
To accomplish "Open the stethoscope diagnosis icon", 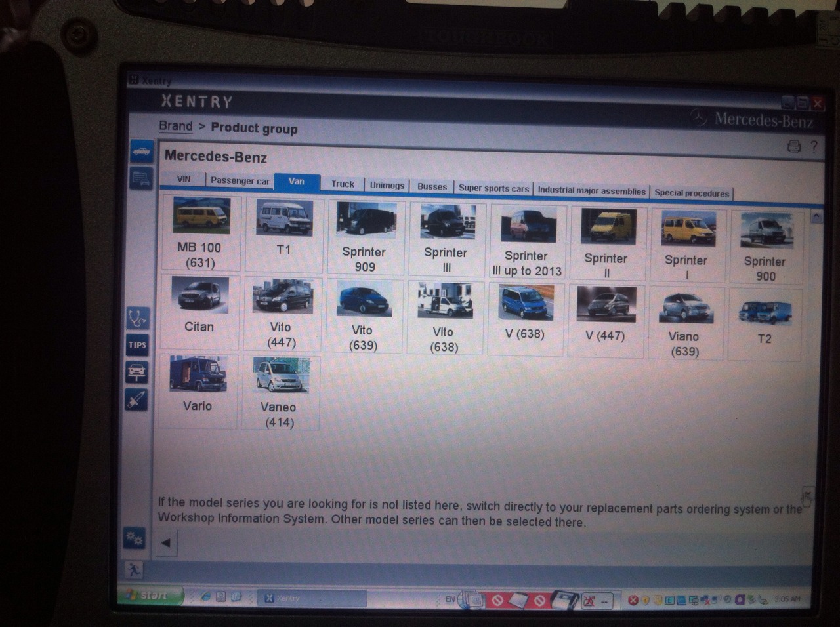I will 137,318.
